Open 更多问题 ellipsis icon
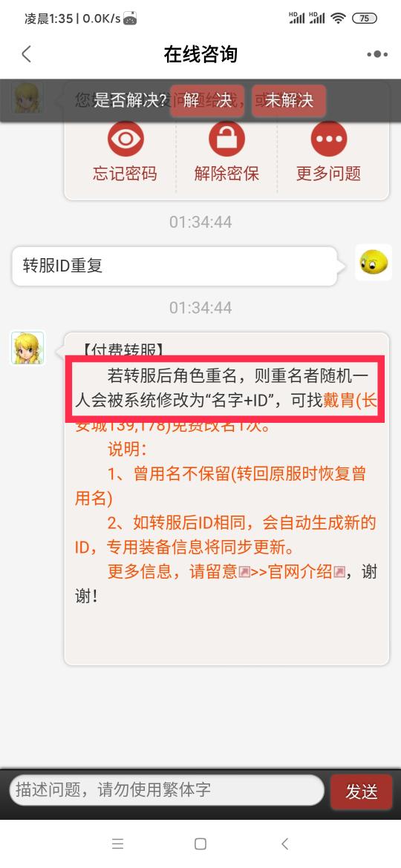This screenshot has height=868, width=401. [328, 139]
